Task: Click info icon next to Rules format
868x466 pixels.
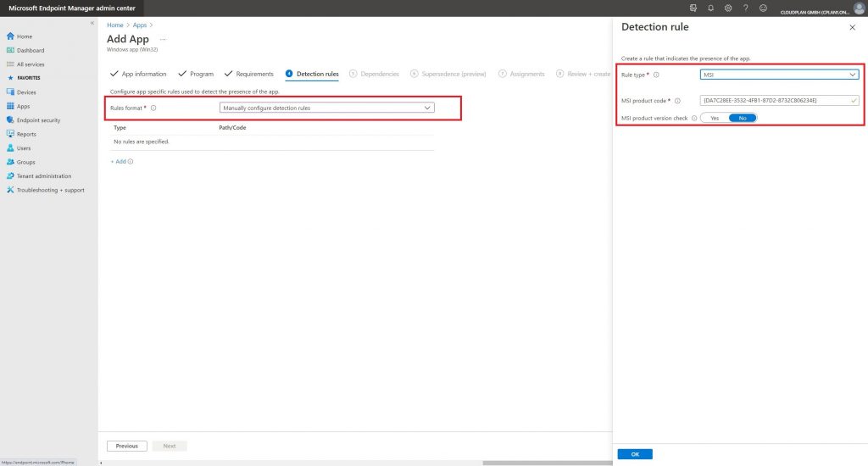Action: pyautogui.click(x=153, y=108)
